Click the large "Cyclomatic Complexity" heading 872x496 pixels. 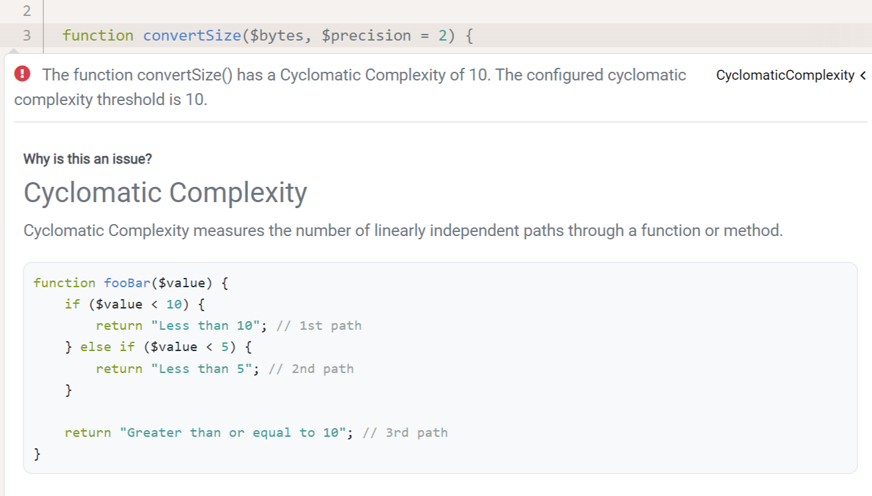pyautogui.click(x=165, y=192)
